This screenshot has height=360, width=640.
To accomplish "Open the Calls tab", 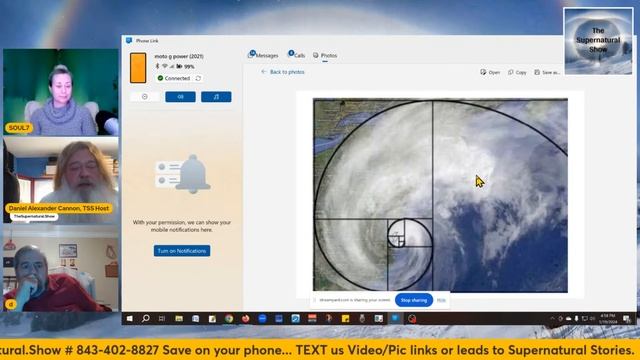I will click(x=297, y=55).
